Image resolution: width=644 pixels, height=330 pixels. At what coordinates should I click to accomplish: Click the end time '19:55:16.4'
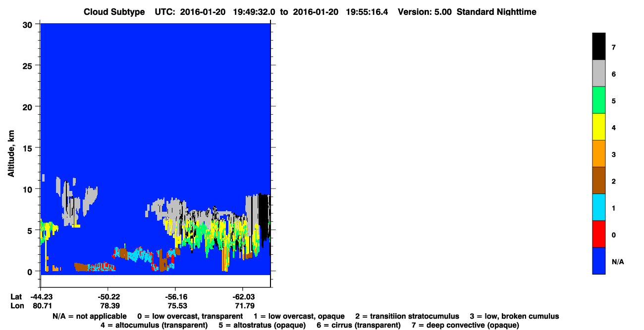point(368,12)
